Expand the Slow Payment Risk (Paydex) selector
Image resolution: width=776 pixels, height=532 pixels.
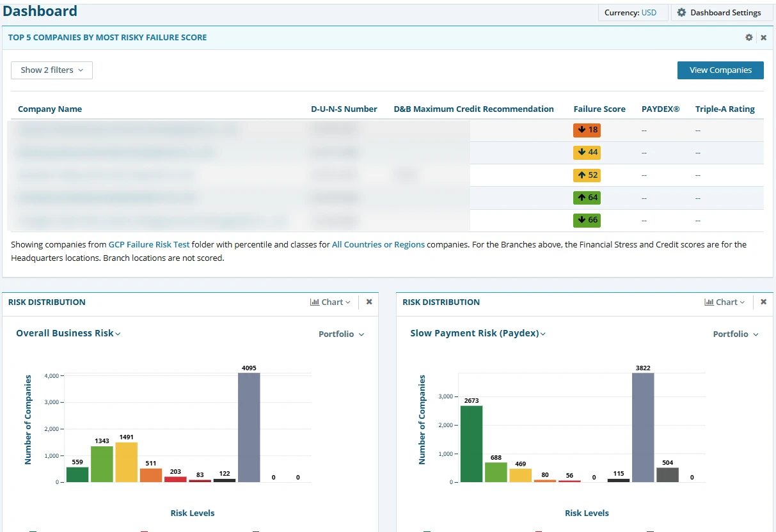[x=478, y=333]
